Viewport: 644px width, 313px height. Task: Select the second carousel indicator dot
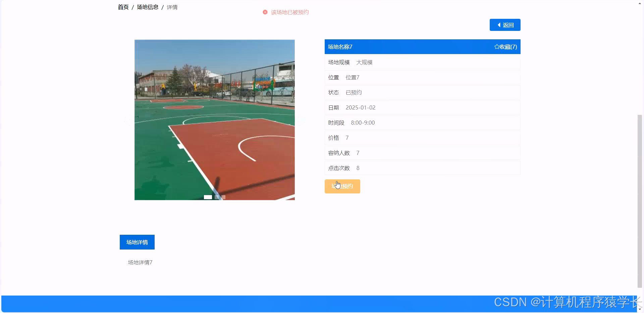216,197
